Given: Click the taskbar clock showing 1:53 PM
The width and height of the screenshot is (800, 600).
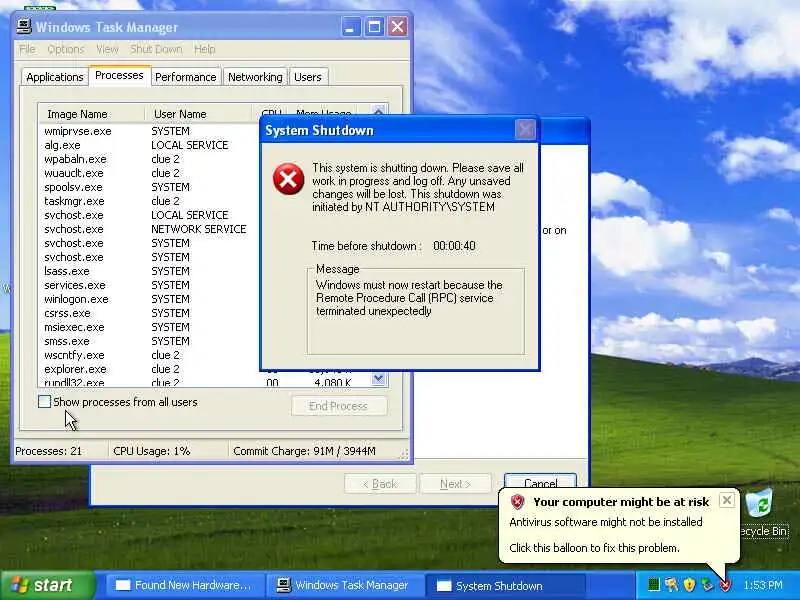Looking at the screenshot, I should tap(763, 585).
